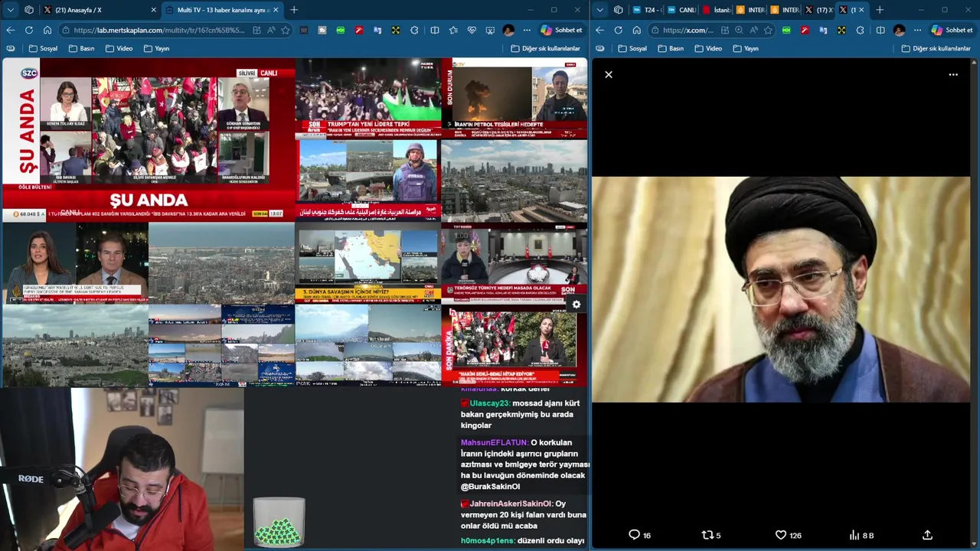Switch to the T24 tab
The image size is (980, 551).
645,10
